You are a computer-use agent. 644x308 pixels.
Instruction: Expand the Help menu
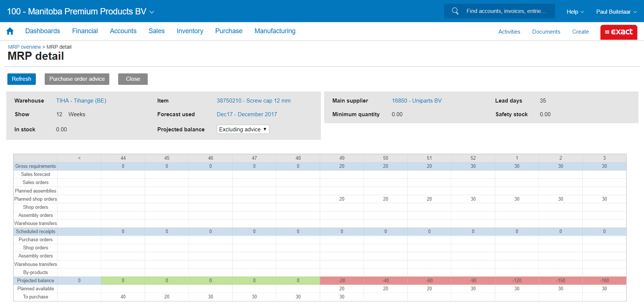[575, 12]
